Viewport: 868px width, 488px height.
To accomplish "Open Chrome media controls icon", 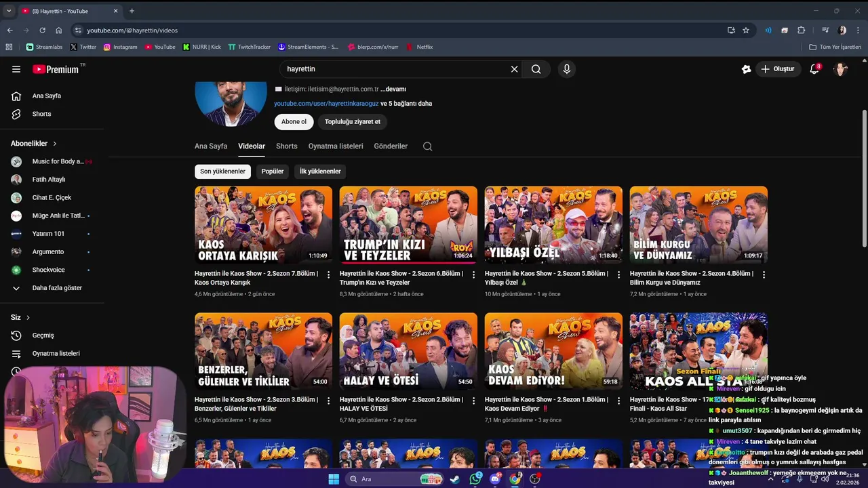I will [x=825, y=30].
